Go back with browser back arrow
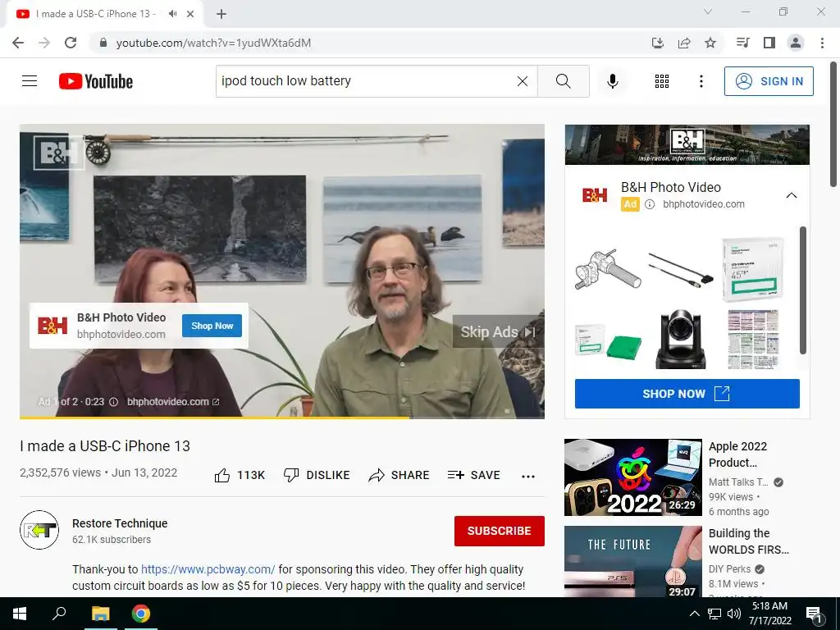The image size is (840, 630). [18, 43]
